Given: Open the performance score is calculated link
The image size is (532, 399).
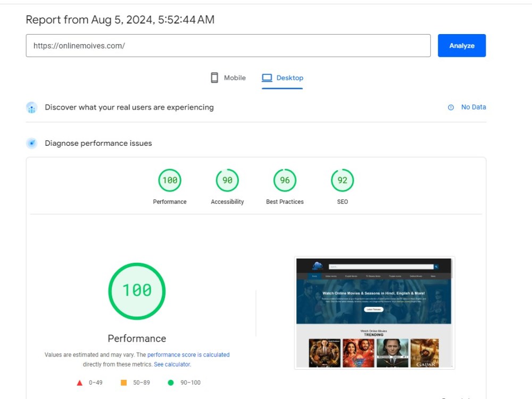Looking at the screenshot, I should (188, 354).
